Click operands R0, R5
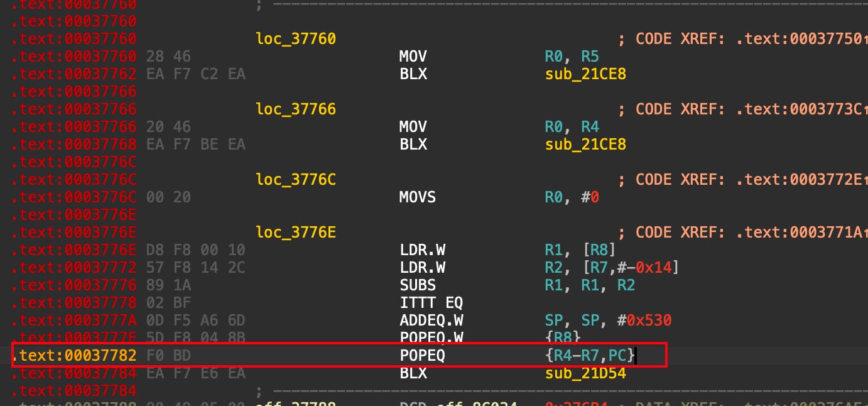This screenshot has height=406, width=868. pyautogui.click(x=572, y=57)
